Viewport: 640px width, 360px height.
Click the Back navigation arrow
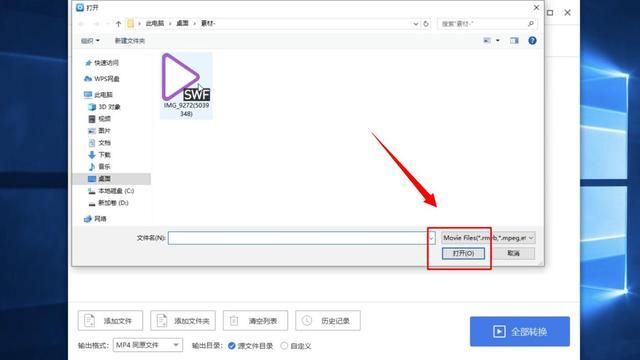click(81, 24)
